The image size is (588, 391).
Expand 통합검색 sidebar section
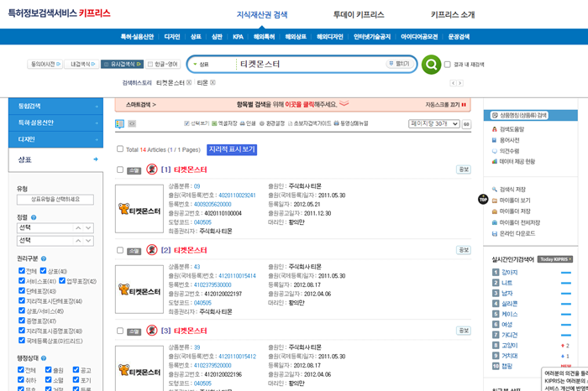(55, 107)
